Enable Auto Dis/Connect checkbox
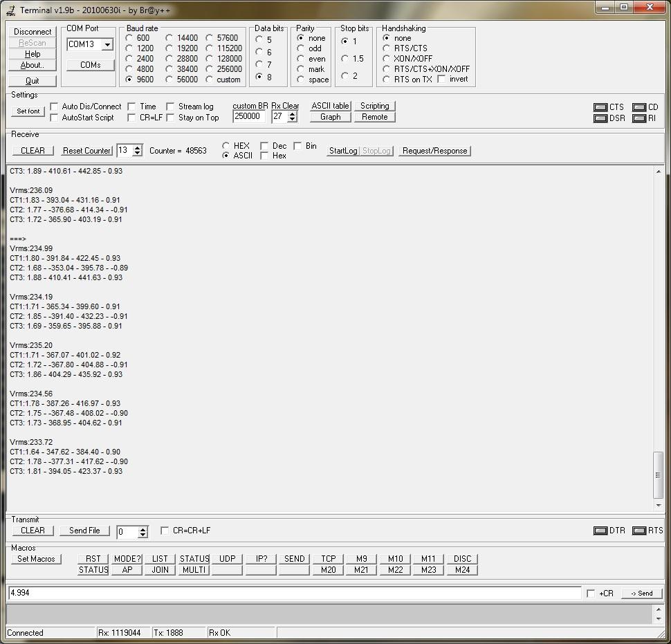This screenshot has width=671, height=644. 54,106
